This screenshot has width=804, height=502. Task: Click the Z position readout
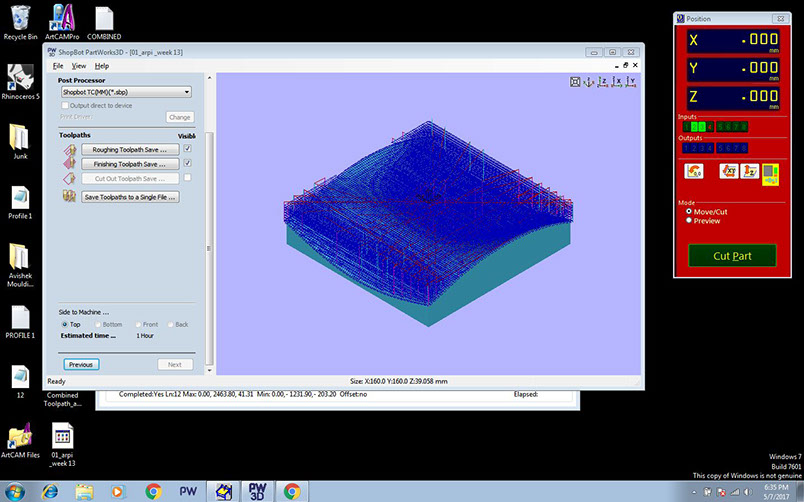click(x=733, y=97)
